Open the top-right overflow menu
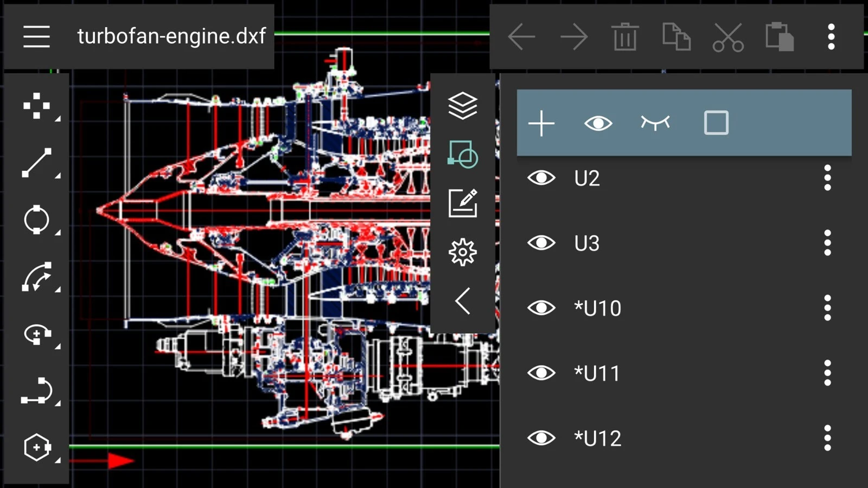 pyautogui.click(x=831, y=37)
